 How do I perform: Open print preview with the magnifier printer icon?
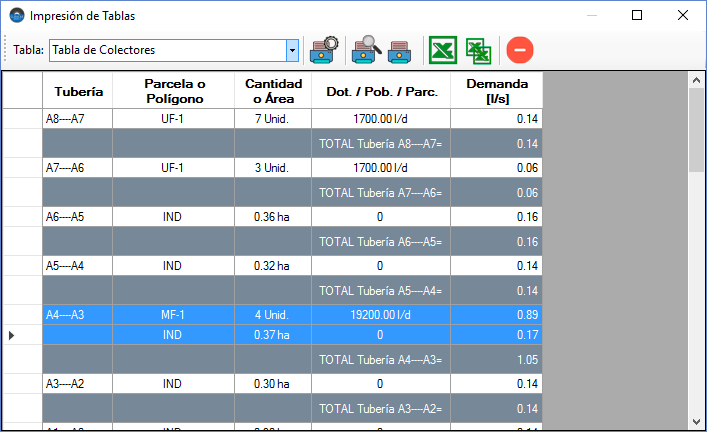point(367,50)
